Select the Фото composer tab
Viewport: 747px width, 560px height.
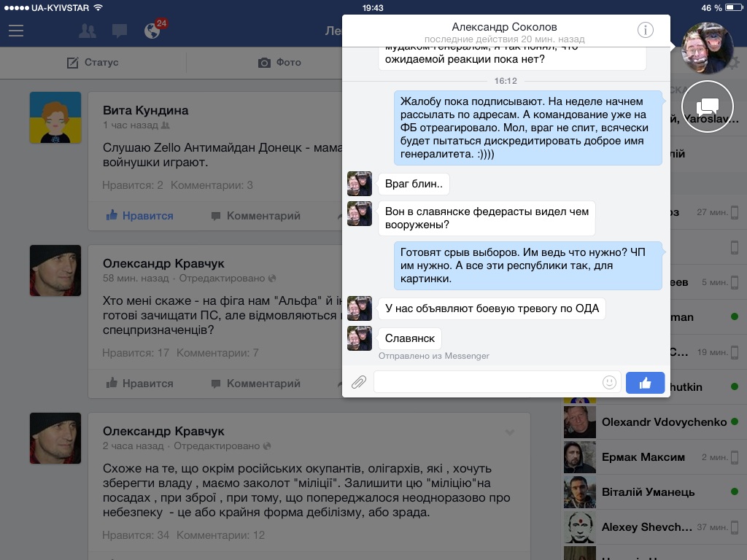coord(279,63)
